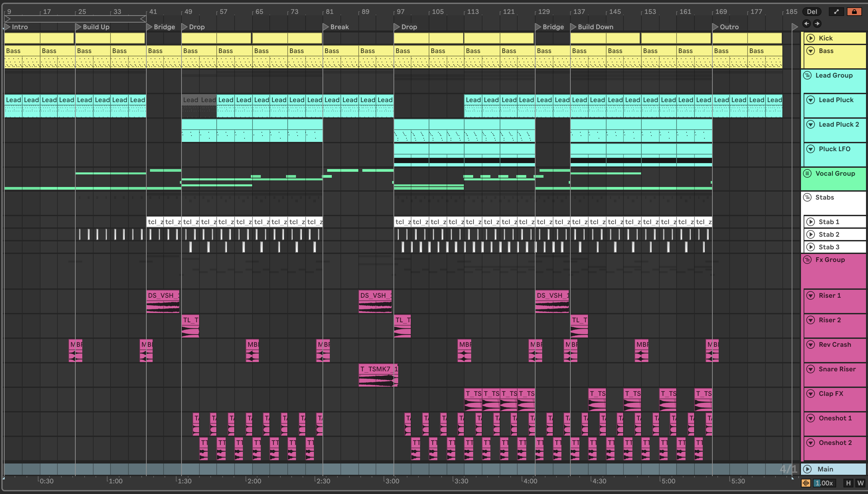Jump to the Outro locator

pyautogui.click(x=725, y=27)
